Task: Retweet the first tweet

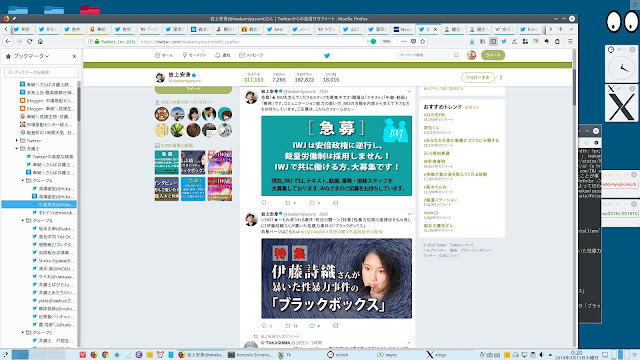Action: click(288, 202)
